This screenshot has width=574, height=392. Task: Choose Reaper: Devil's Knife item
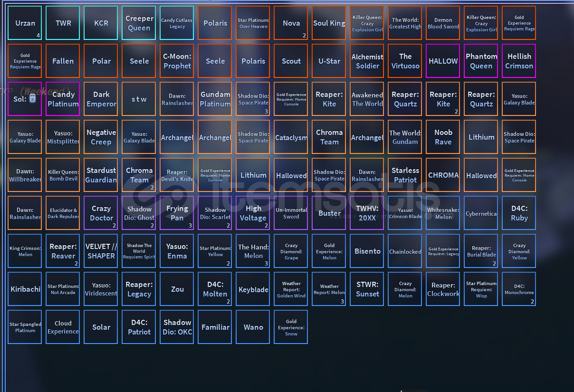pyautogui.click(x=177, y=175)
